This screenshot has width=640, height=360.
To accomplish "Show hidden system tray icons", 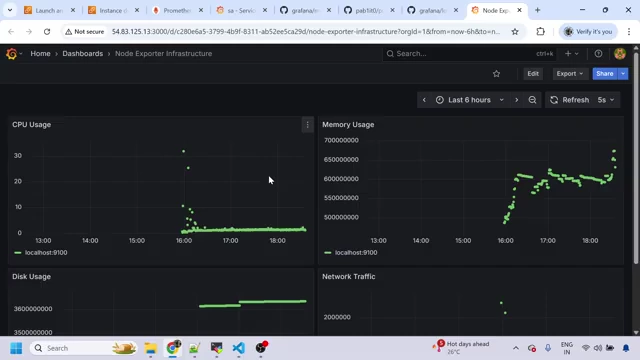I will tap(516, 348).
